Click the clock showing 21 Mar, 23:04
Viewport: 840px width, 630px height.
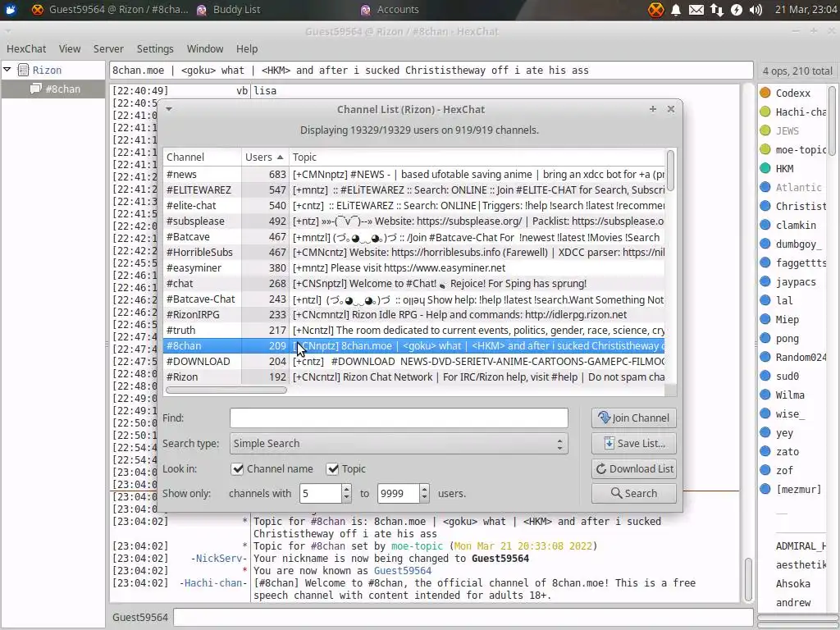(806, 10)
